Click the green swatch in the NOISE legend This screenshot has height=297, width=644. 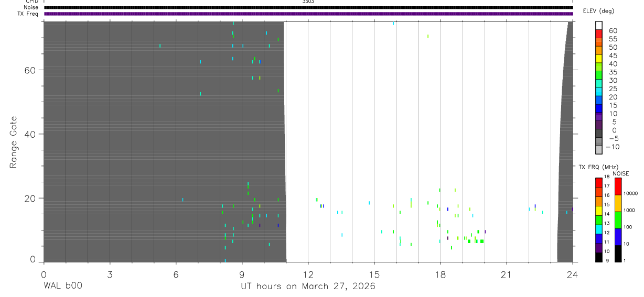[618, 220]
